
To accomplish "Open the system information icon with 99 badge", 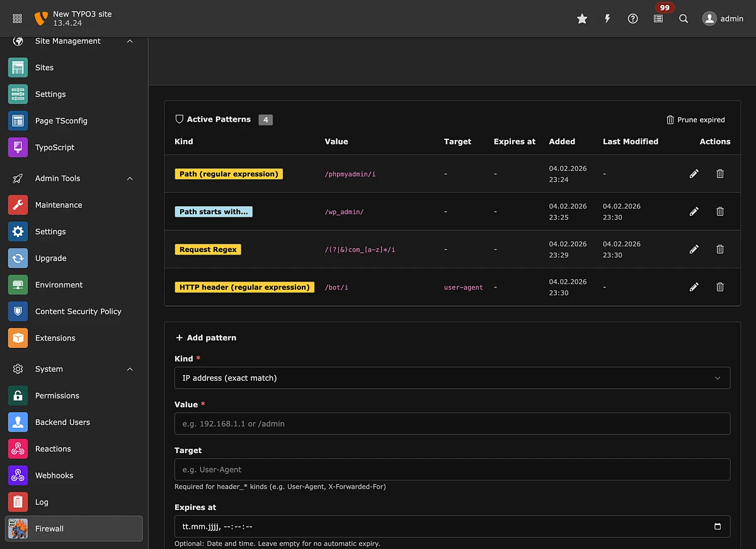I will click(x=658, y=19).
